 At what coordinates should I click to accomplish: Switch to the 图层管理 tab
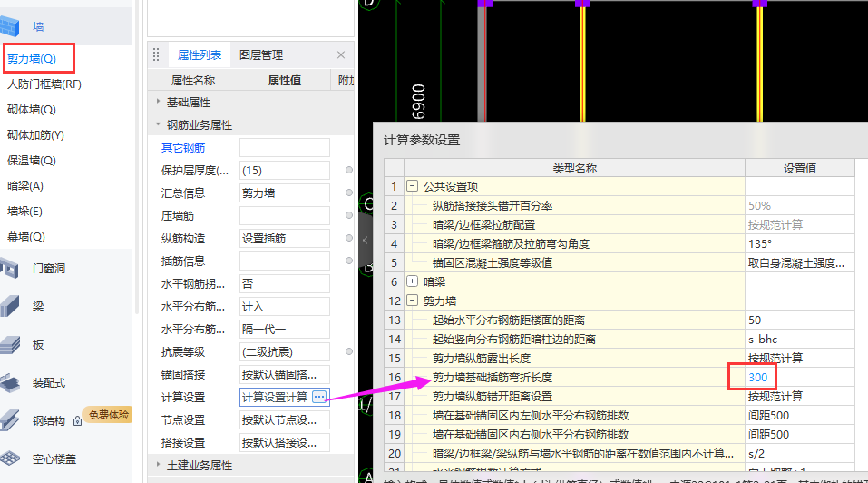pos(261,54)
